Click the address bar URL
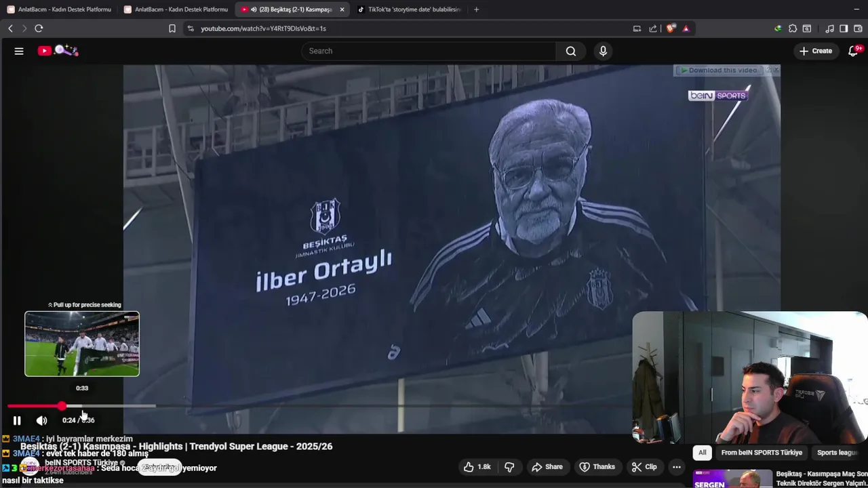Viewport: 868px width, 488px height. tap(263, 28)
